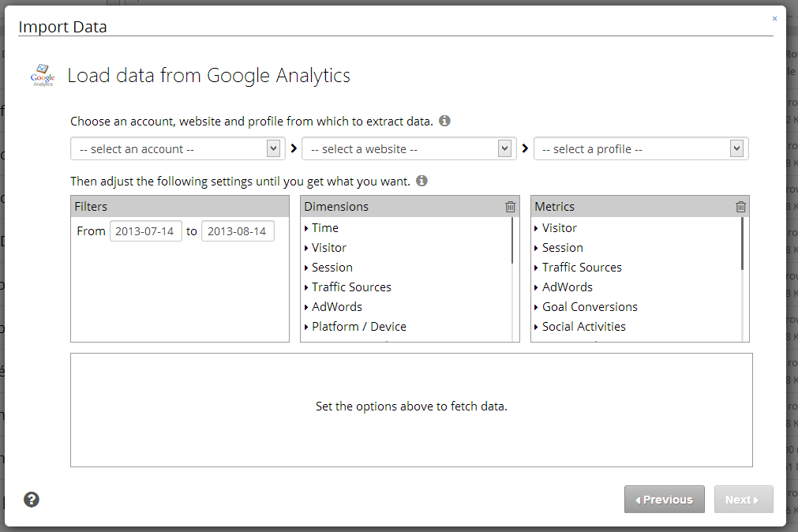Click the 'Load data from Google Analytics' heading
The height and width of the screenshot is (532, 798).
point(208,75)
